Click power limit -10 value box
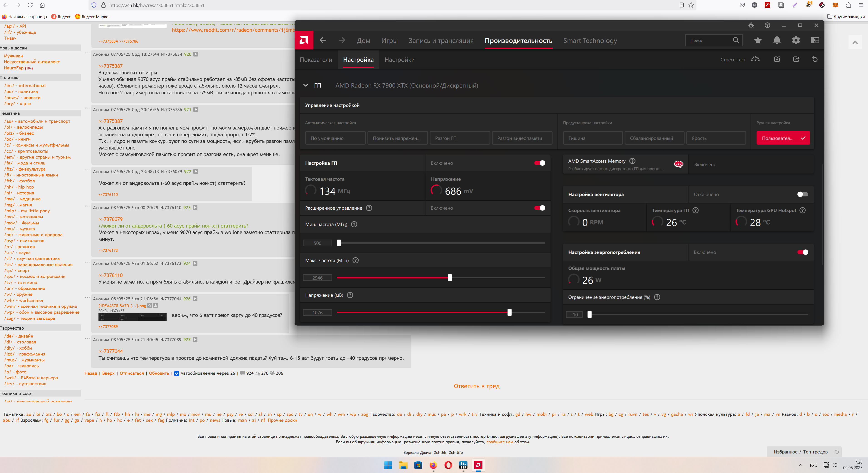Screen dimensions: 868x473 [574, 314]
